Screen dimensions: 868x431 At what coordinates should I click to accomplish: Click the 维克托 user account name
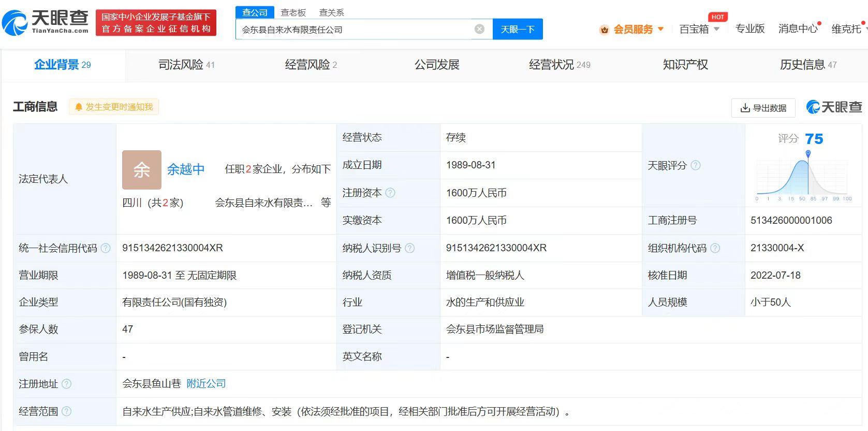(846, 29)
